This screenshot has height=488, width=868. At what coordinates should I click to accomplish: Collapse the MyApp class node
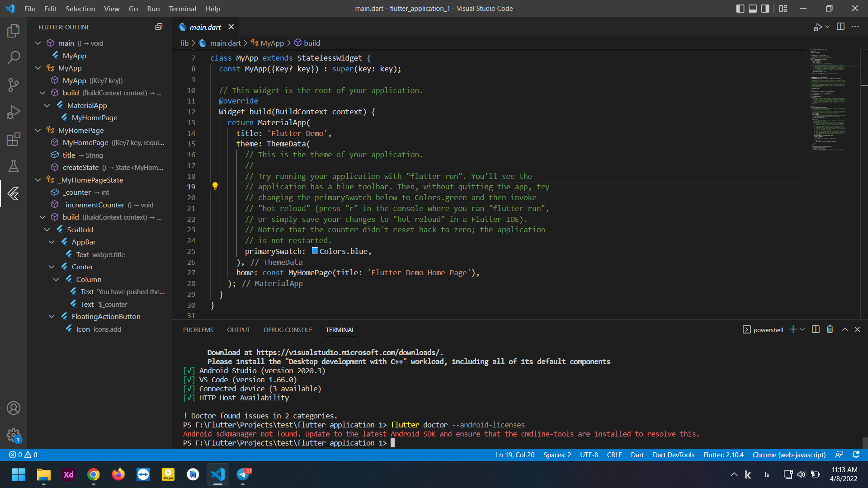38,68
